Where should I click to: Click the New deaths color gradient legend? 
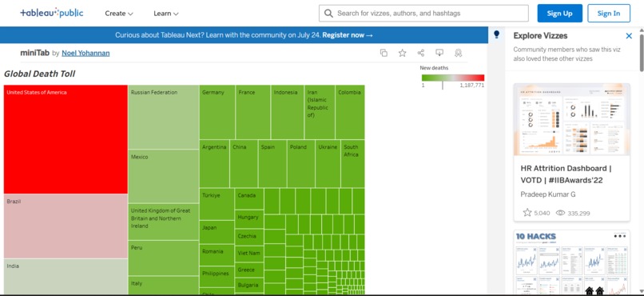452,78
